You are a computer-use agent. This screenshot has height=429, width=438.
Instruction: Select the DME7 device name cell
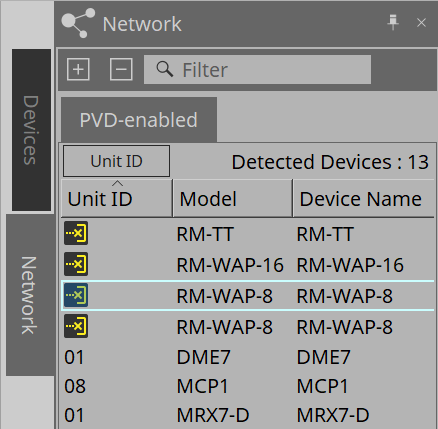pyautogui.click(x=323, y=357)
